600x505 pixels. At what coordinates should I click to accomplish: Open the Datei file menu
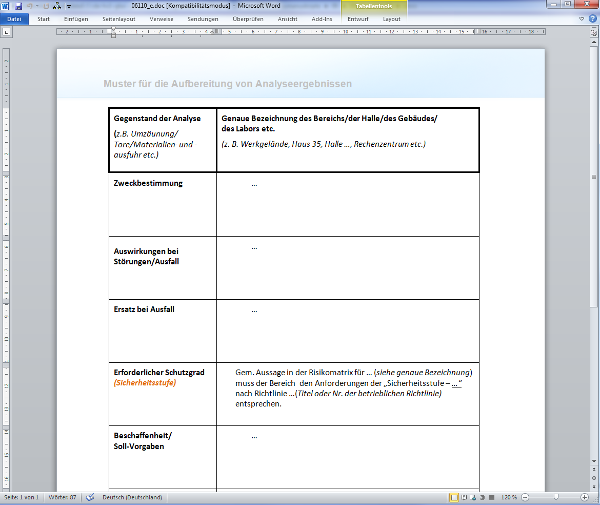click(14, 19)
